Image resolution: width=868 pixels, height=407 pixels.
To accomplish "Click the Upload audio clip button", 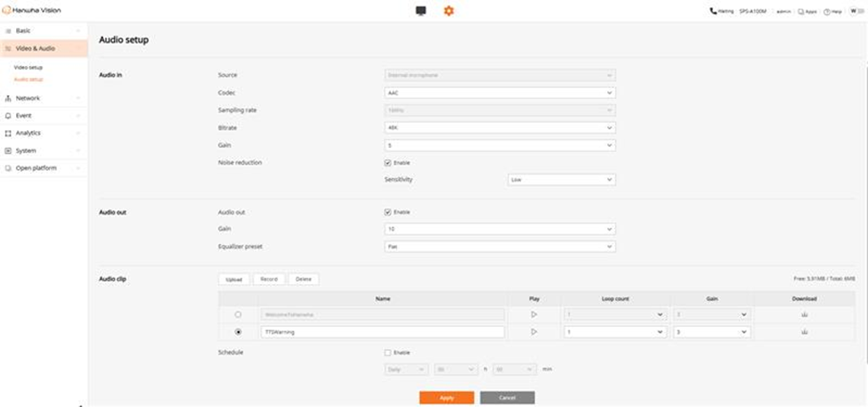I will tap(233, 279).
